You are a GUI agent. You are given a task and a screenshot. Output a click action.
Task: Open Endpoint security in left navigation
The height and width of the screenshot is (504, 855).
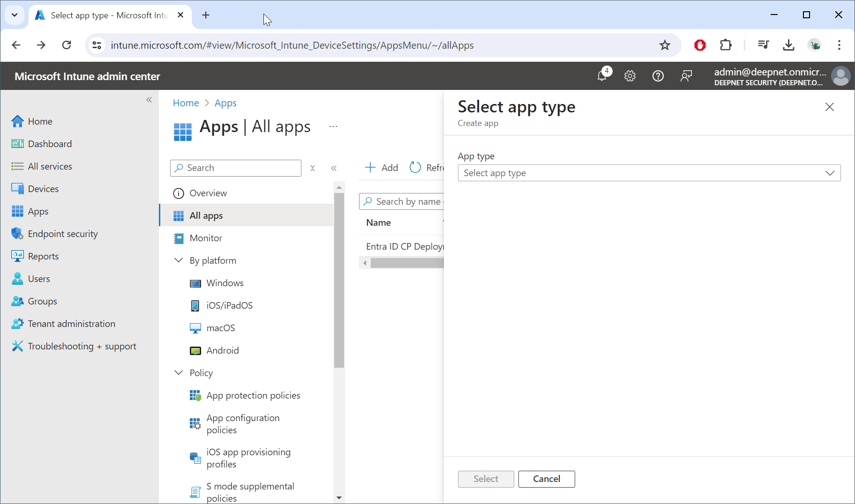tap(62, 234)
